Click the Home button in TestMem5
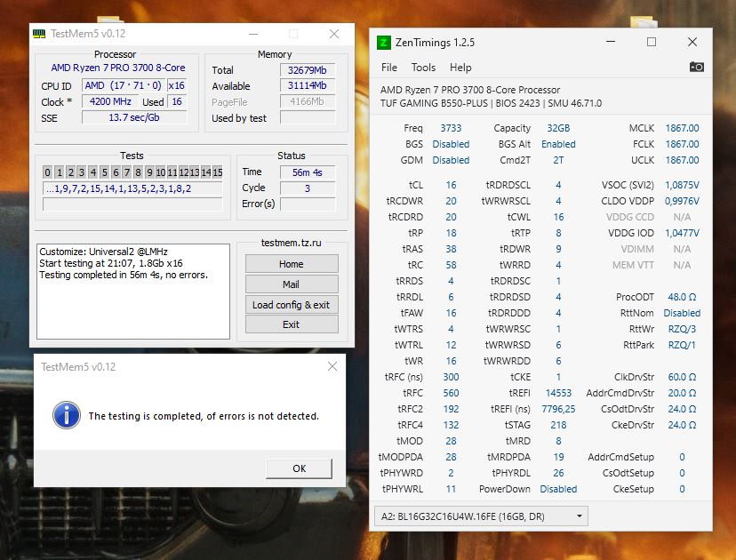Screen dimensions: 736x560 292,264
